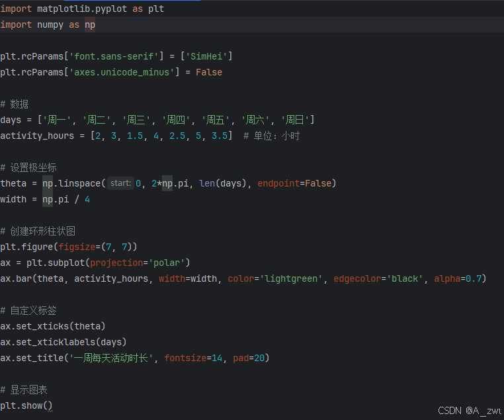
Task: Select the '一周每天活动时长' title string
Action: pos(111,358)
